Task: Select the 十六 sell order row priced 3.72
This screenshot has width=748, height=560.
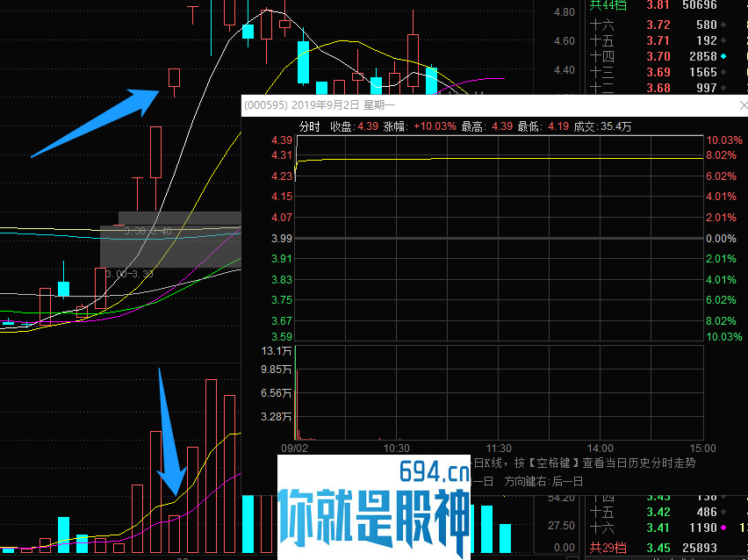Action: [658, 25]
